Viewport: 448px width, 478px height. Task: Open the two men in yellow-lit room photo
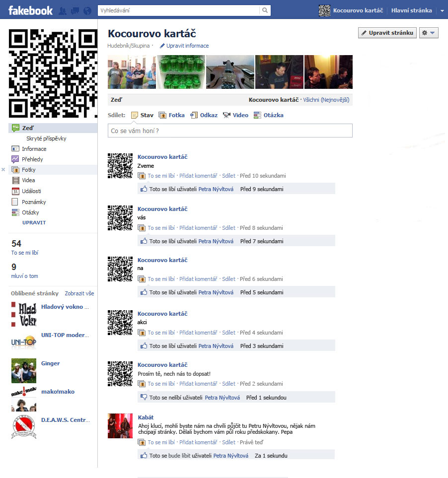pyautogui.click(x=328, y=72)
